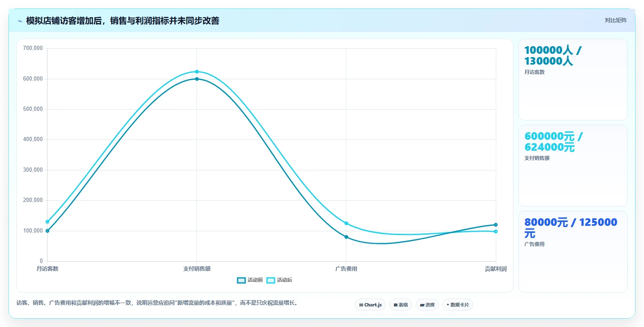The height and width of the screenshot is (327, 644).
Task: Select the Chart.js chip
Action: 370,305
